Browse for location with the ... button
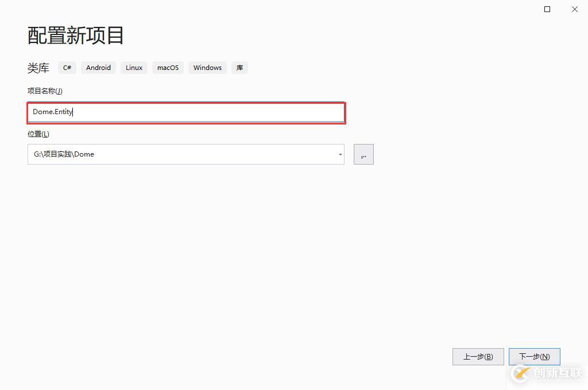Viewport: 588px width, 390px height. tap(363, 154)
